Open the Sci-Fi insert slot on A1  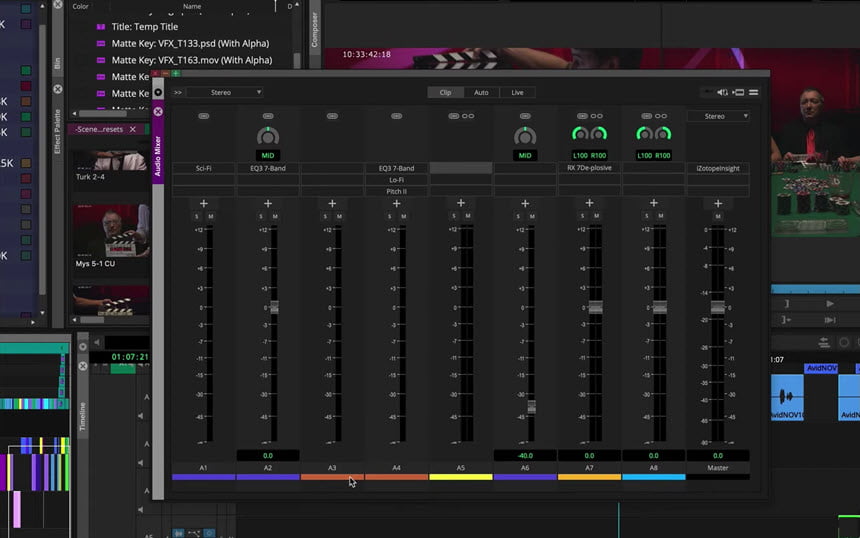pos(203,168)
